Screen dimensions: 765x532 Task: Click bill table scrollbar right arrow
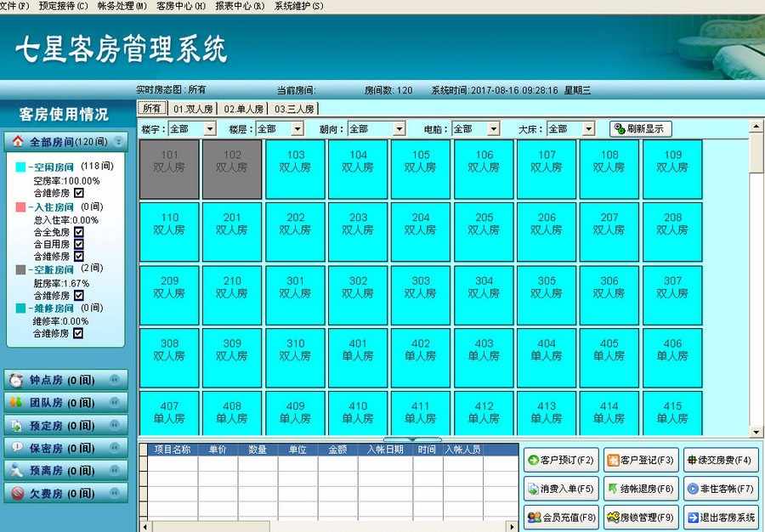(x=512, y=527)
